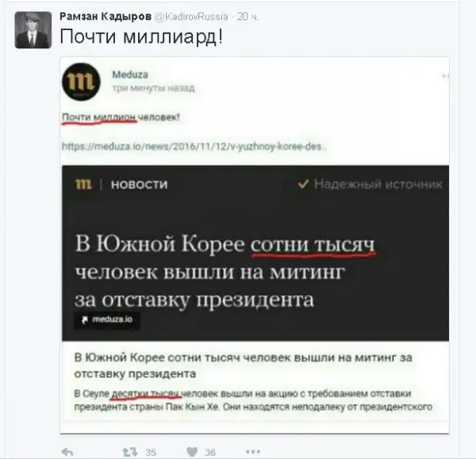Open the @KadirovRussia handle

pos(191,17)
